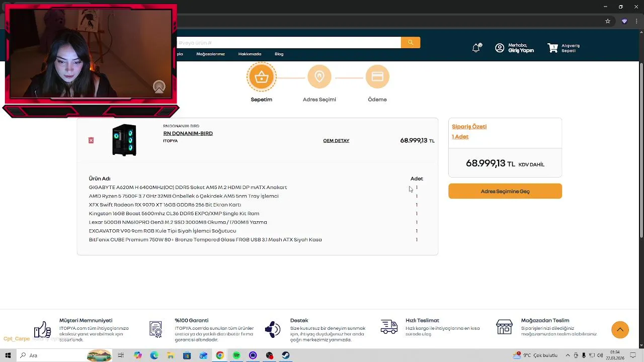Viewport: 644px width, 362px height.
Task: Open the OEM DETAY link
Action: 336,141
